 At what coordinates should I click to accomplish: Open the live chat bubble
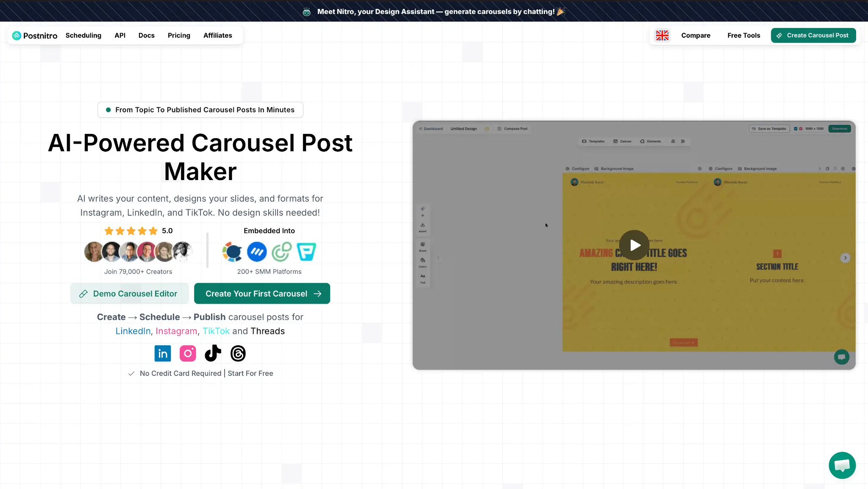[842, 465]
